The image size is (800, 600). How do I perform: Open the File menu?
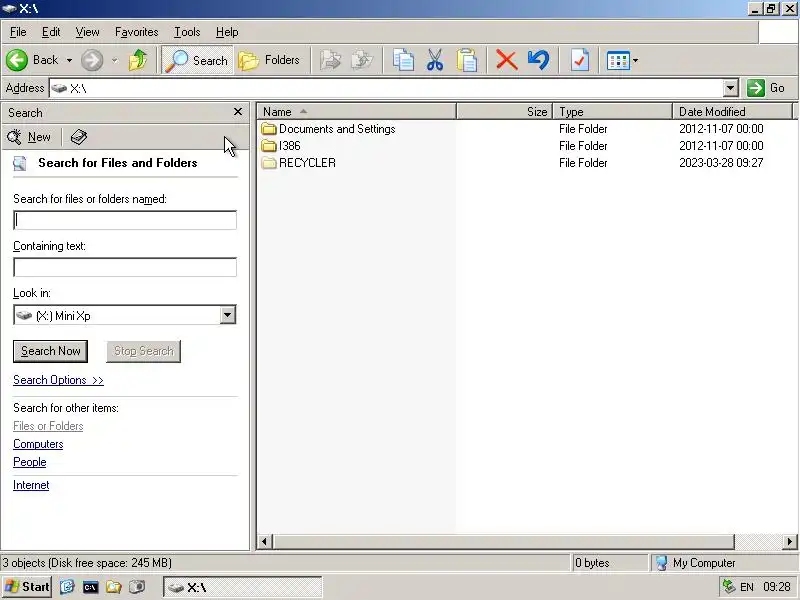18,32
